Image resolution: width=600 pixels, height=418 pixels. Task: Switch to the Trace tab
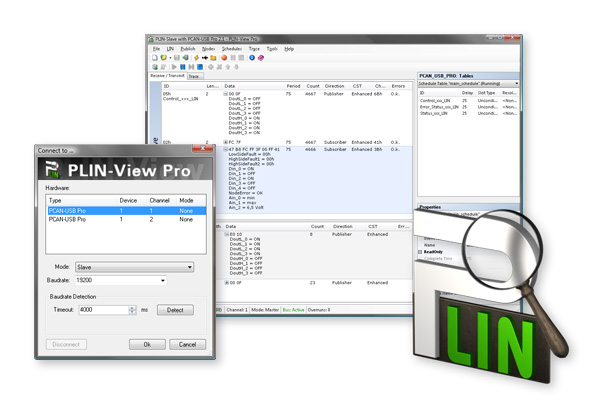click(194, 76)
